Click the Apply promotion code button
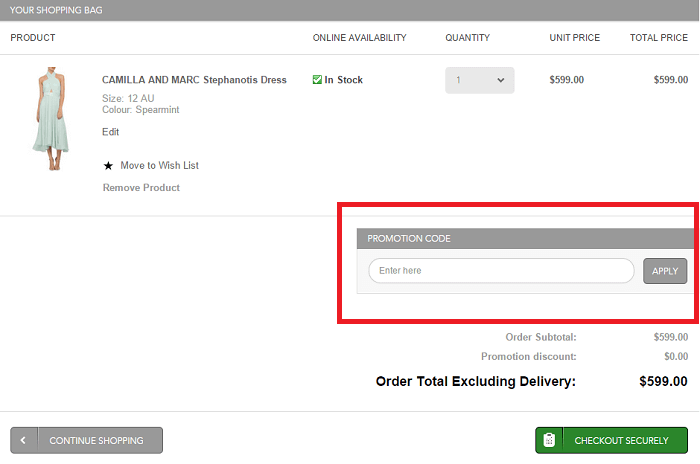 [x=665, y=271]
